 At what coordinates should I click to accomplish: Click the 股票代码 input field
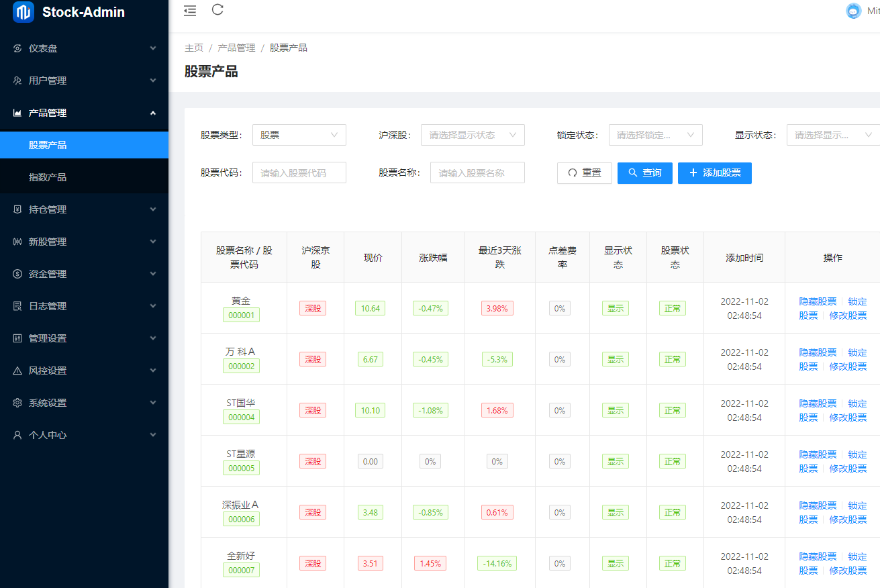pyautogui.click(x=299, y=173)
